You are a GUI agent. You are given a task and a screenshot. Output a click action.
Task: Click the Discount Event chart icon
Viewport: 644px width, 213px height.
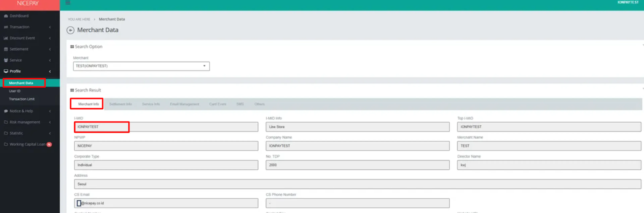point(6,38)
